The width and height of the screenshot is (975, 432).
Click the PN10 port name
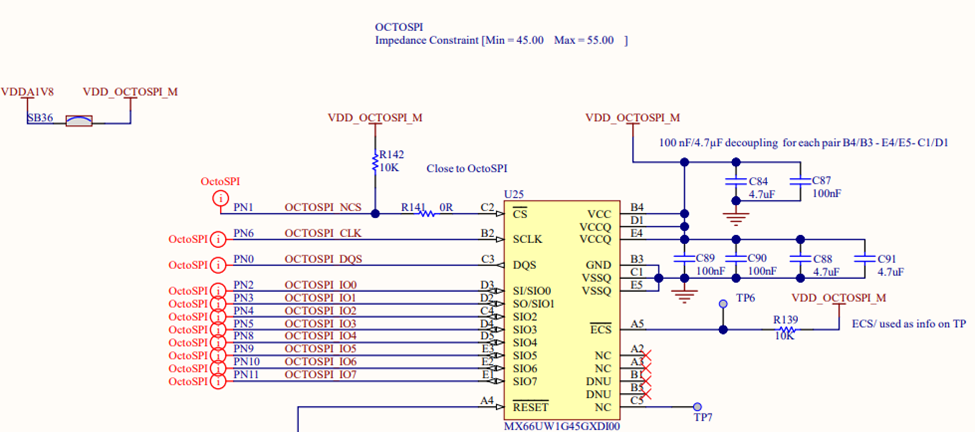(x=246, y=362)
